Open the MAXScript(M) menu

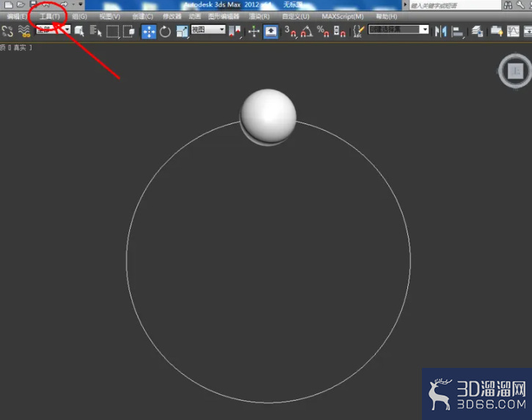pyautogui.click(x=343, y=16)
